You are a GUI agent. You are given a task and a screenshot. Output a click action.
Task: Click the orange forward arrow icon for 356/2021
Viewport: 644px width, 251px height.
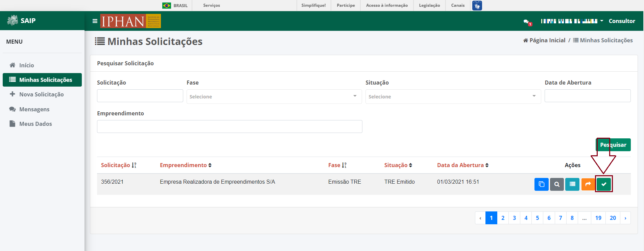[588, 184]
